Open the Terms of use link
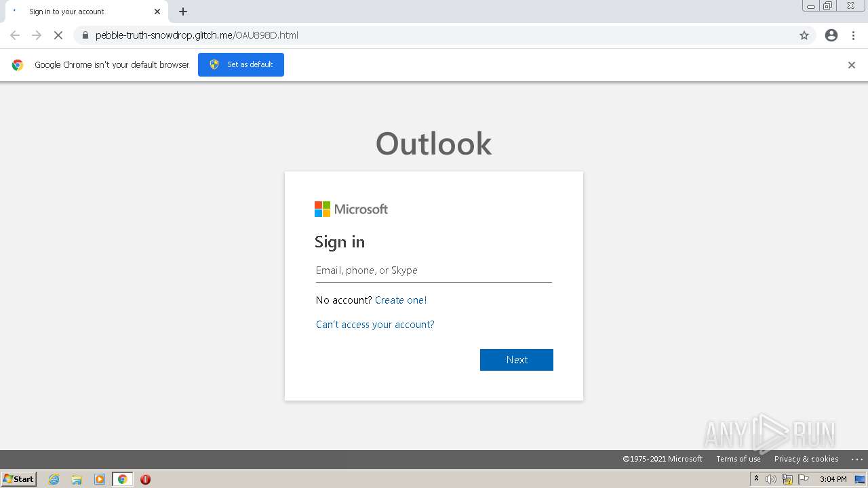This screenshot has height=488, width=868. [738, 459]
